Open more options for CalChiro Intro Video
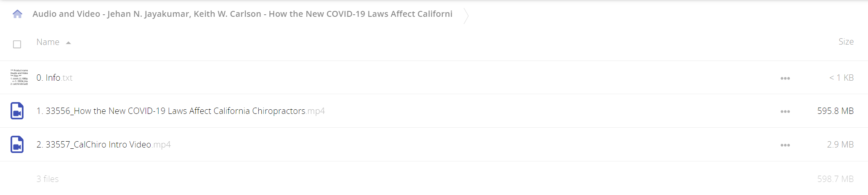Screen dimensions: 868x195 coord(785,145)
